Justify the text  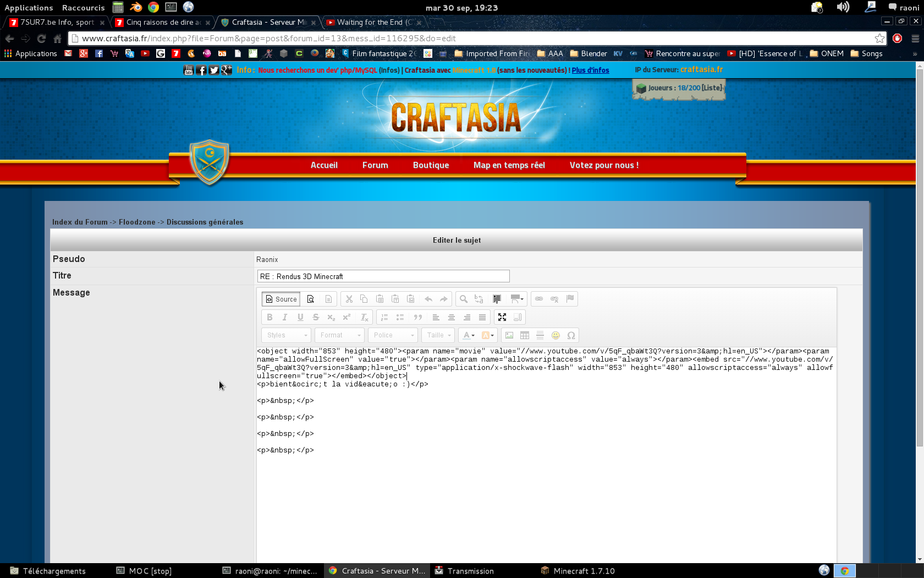tap(482, 317)
